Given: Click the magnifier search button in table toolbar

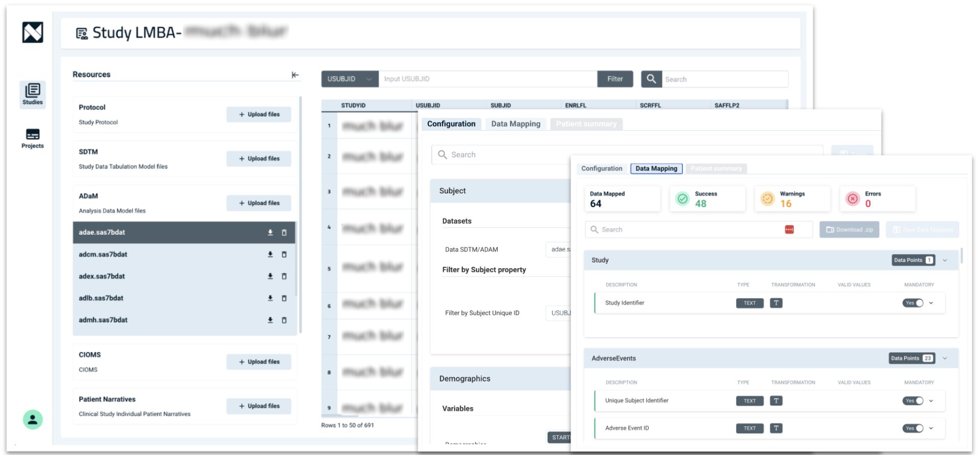Looking at the screenshot, I should point(651,79).
